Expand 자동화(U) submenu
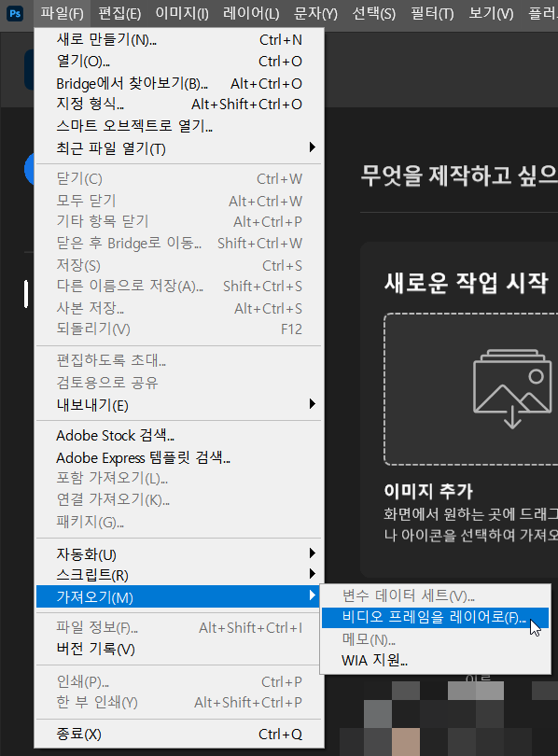Image resolution: width=558 pixels, height=756 pixels. tap(179, 554)
